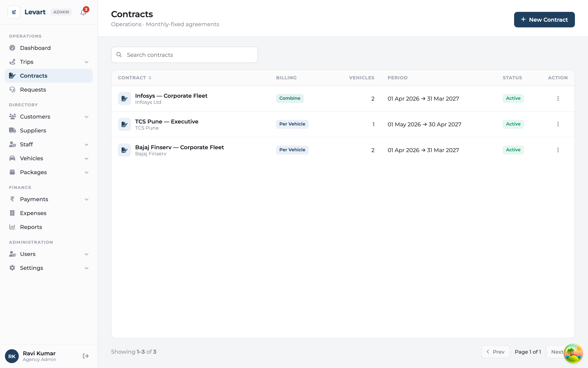Expand the Vehicles chevron

tap(87, 158)
